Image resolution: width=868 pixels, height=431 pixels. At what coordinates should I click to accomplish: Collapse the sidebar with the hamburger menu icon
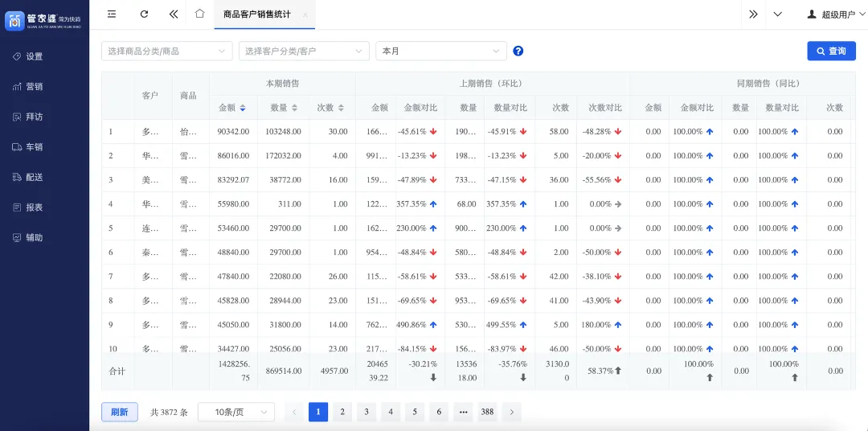[112, 14]
